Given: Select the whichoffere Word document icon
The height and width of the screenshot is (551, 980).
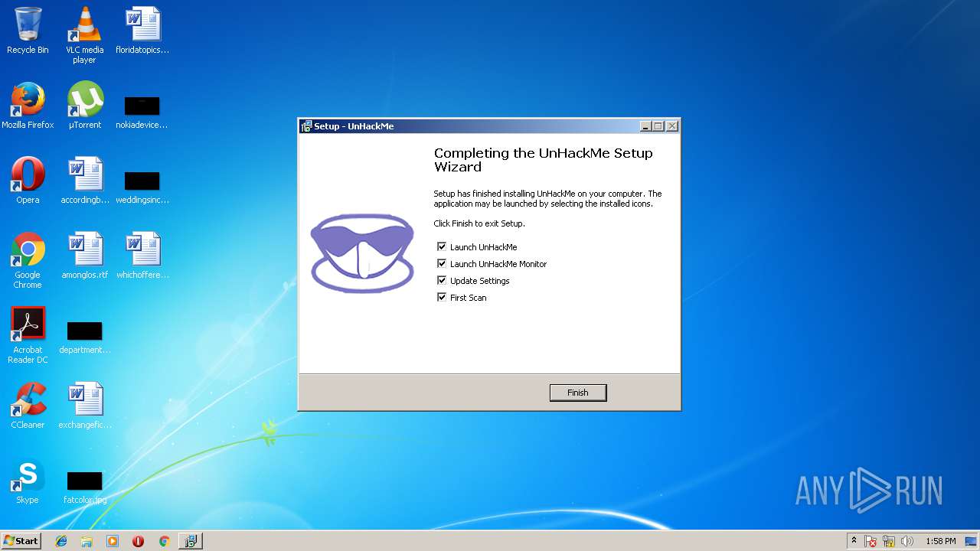Looking at the screenshot, I should pyautogui.click(x=142, y=256).
